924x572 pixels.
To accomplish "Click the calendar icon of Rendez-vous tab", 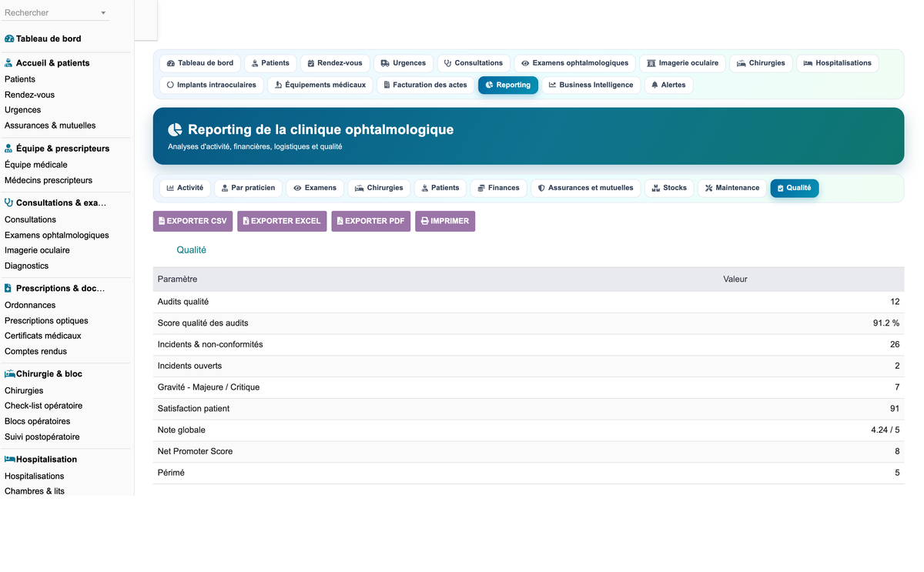I will pos(311,63).
